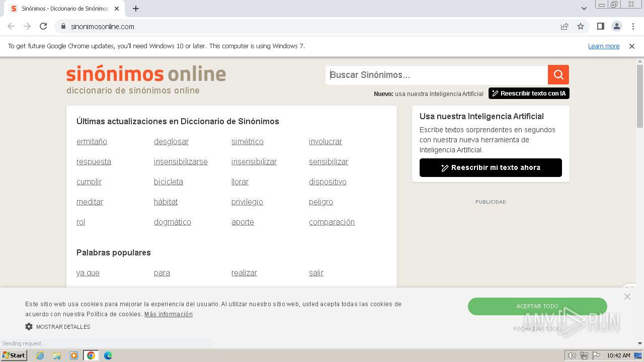Accept all cookies with Aceptar Todo

click(x=537, y=306)
